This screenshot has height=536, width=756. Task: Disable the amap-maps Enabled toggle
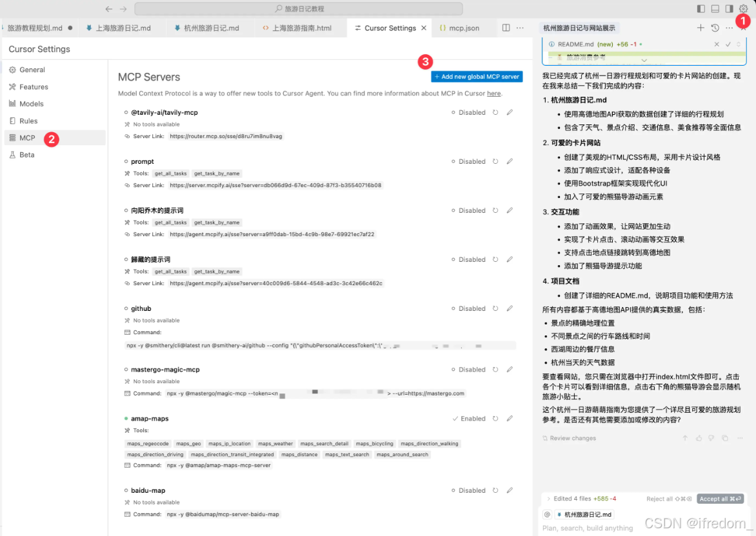pyautogui.click(x=469, y=419)
